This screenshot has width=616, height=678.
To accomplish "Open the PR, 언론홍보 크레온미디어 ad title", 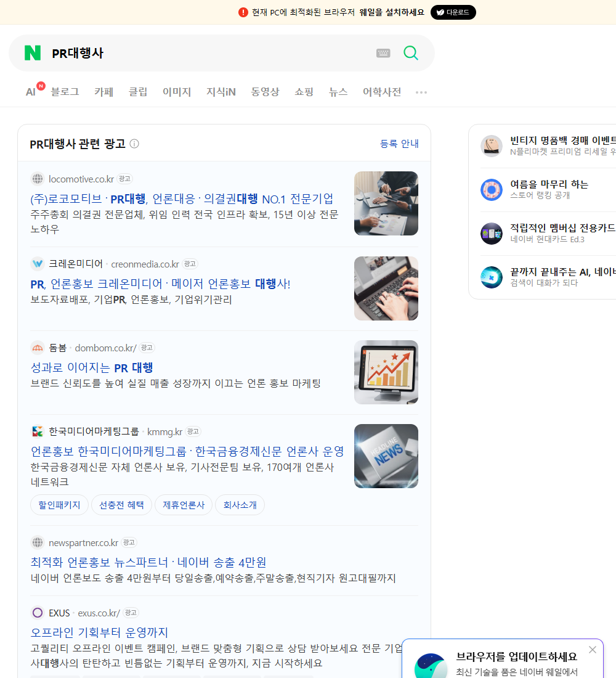I will click(x=160, y=284).
